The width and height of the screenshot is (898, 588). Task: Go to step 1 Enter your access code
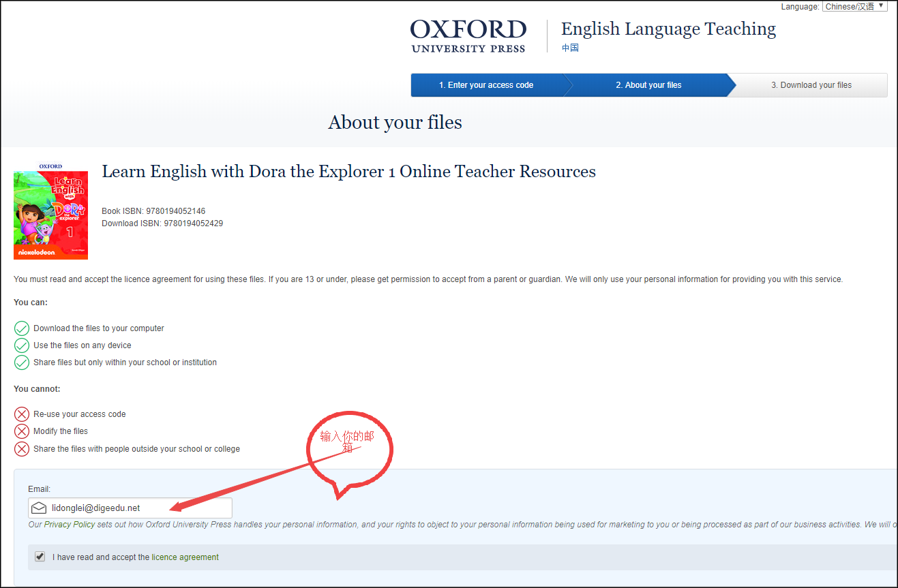486,85
